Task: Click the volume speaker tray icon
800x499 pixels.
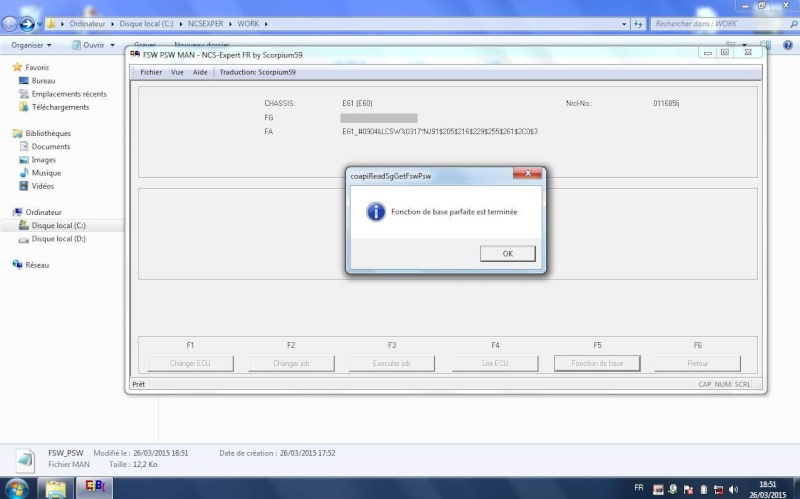Action: (x=734, y=490)
